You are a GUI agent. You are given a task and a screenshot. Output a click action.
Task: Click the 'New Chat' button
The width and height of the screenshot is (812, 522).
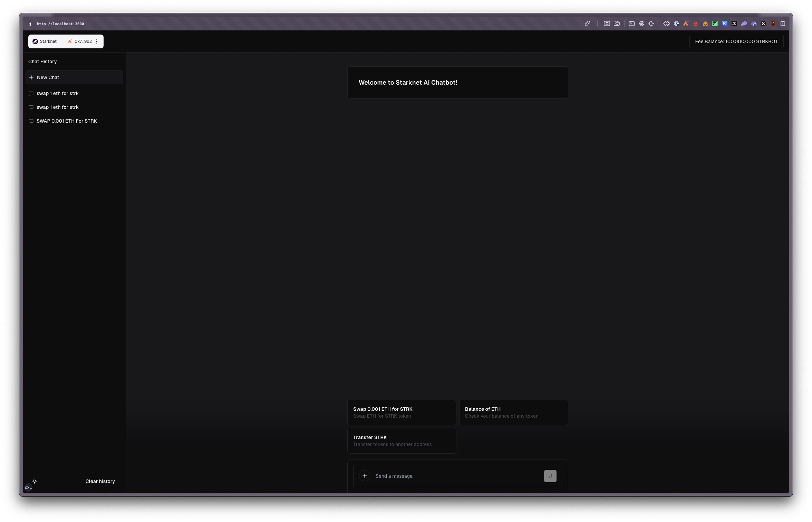tap(74, 77)
